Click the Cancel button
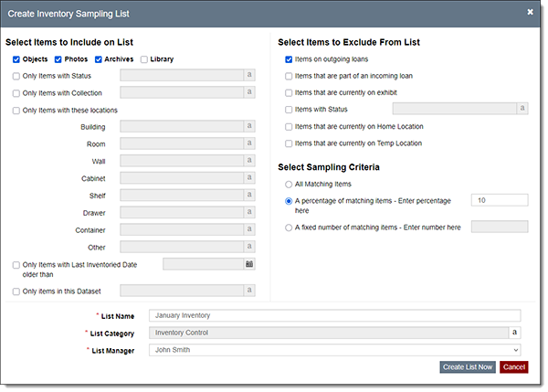 [x=513, y=366]
